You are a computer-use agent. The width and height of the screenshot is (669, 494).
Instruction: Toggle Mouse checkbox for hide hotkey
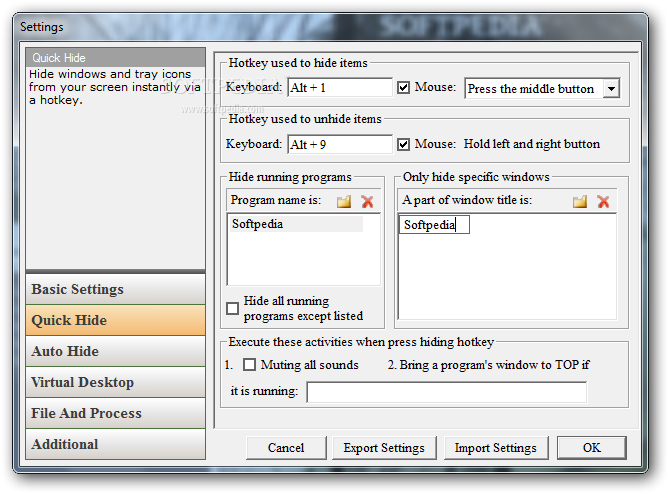403,87
